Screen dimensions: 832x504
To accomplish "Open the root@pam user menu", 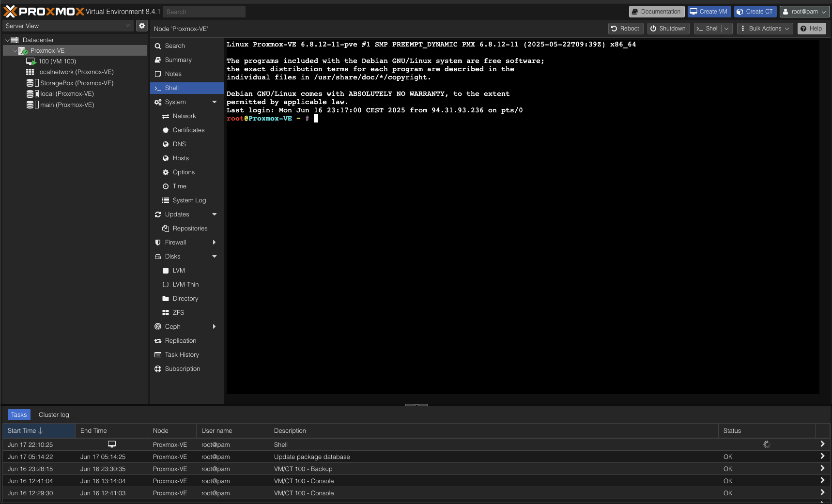I will coord(804,12).
